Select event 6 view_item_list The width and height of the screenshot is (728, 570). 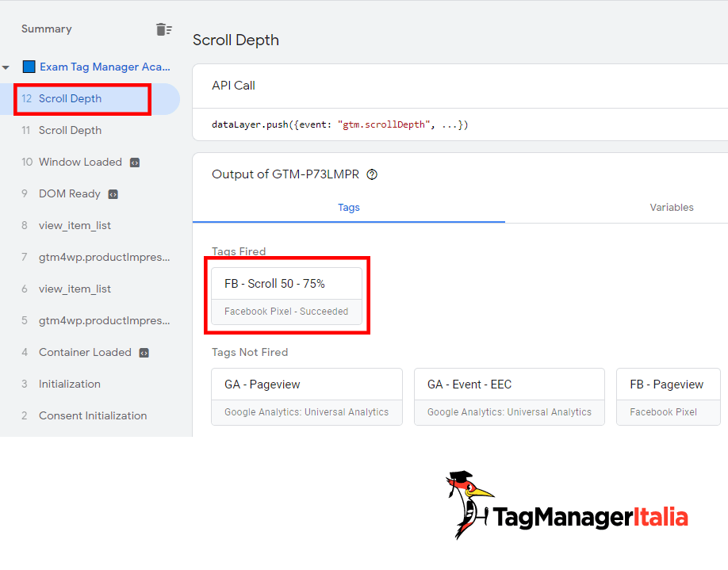pos(90,289)
